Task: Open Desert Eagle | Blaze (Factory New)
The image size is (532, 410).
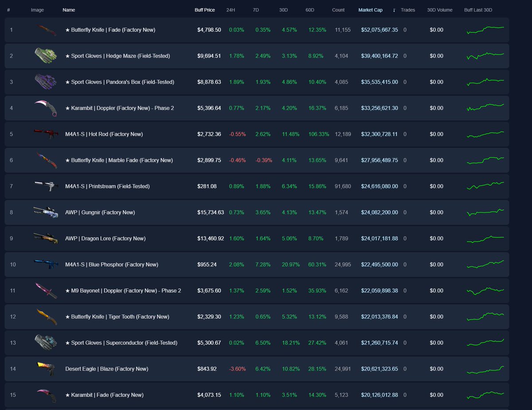Action: [x=106, y=369]
